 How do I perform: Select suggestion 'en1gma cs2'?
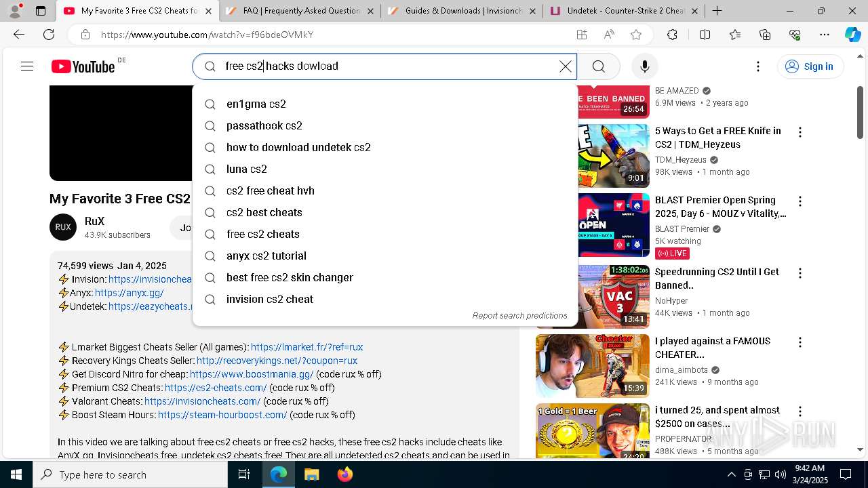[x=385, y=104]
